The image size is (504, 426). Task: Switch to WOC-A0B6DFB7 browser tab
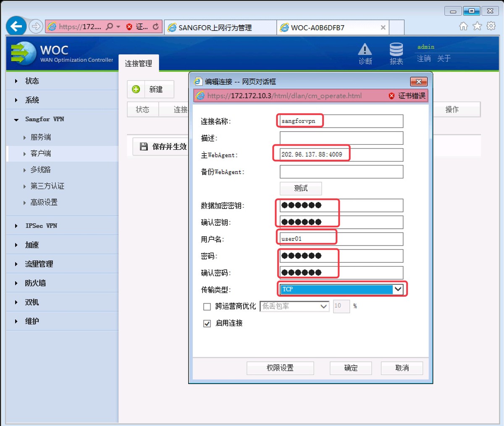coord(333,28)
